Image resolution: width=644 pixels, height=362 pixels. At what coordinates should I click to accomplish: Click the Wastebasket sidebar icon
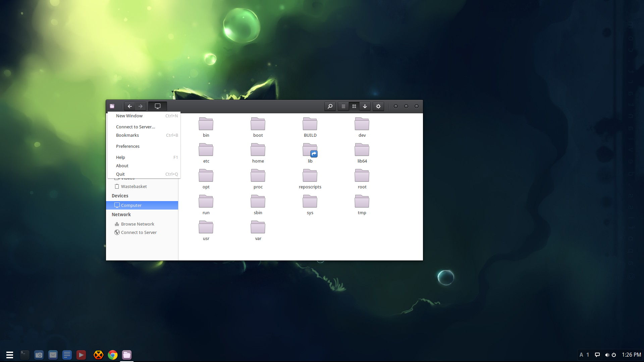[x=117, y=186]
